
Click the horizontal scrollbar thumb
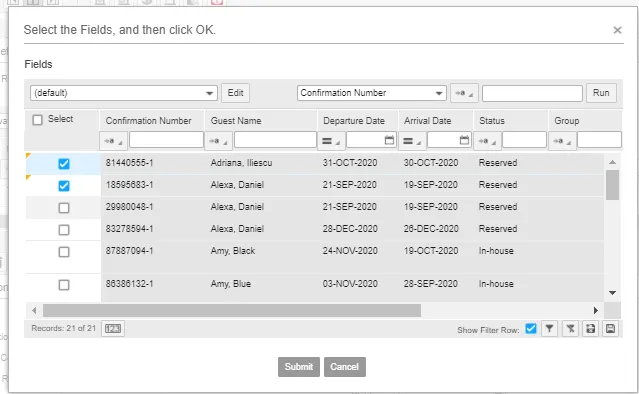point(232,310)
